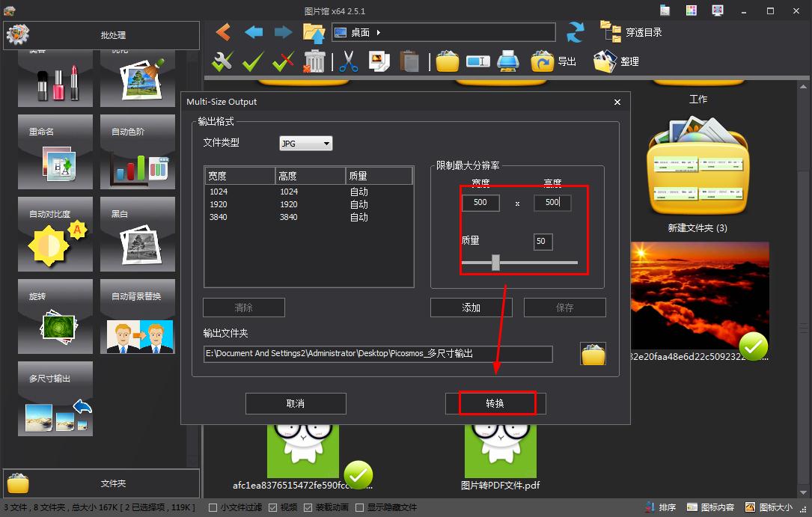Select all with green checkmark icon
This screenshot has height=517, width=812.
pyautogui.click(x=253, y=61)
